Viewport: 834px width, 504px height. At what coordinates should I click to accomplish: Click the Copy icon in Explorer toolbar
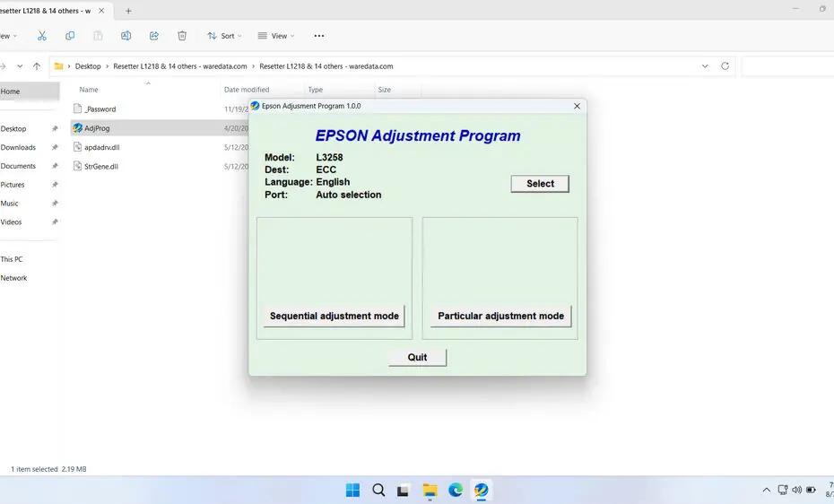click(x=70, y=36)
